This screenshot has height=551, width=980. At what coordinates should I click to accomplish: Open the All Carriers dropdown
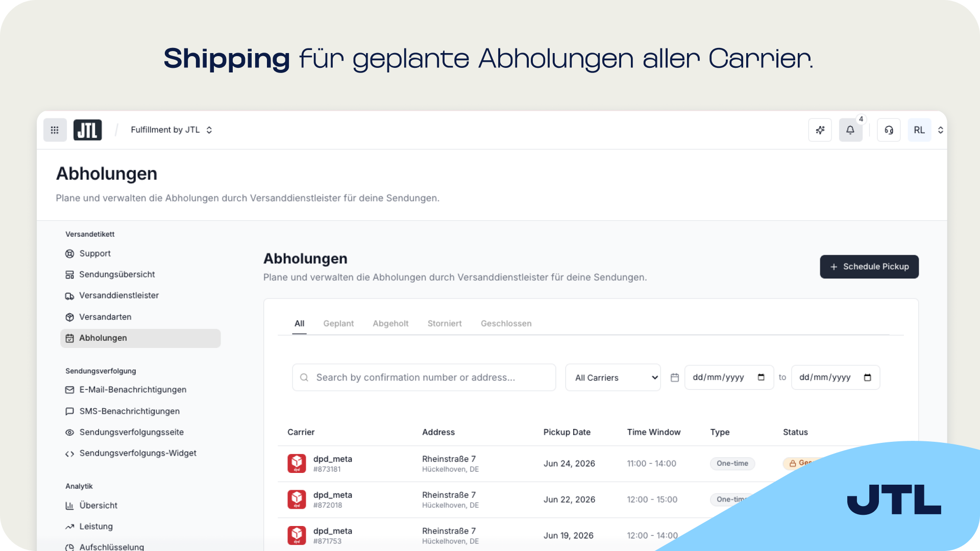click(612, 378)
